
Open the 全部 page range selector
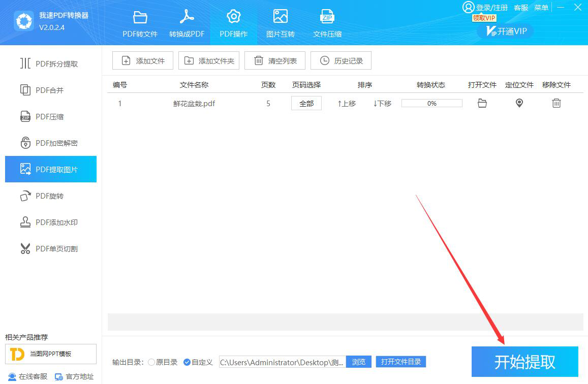[x=306, y=104]
